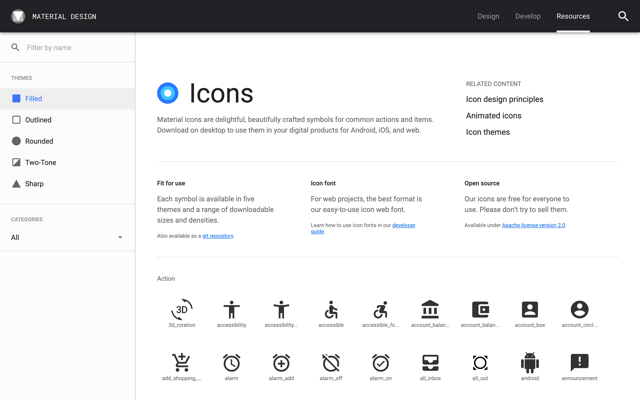Select the alarm_on icon
640x400 pixels.
click(x=381, y=362)
